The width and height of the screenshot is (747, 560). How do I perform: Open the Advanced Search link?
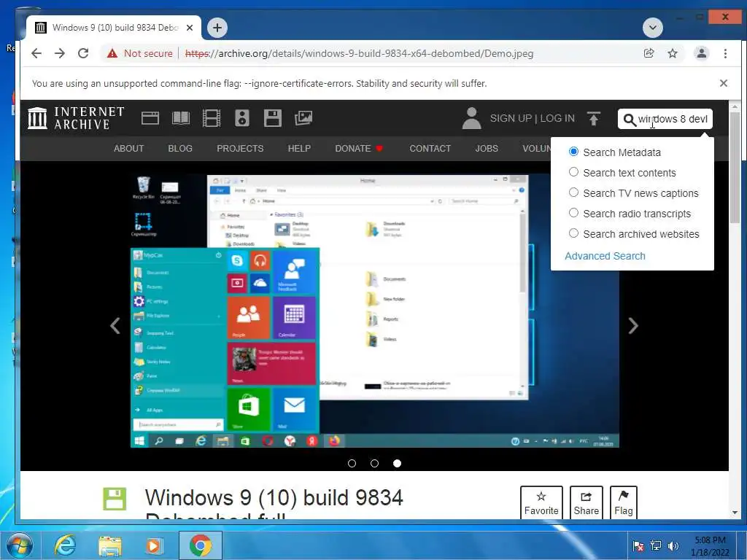click(605, 256)
